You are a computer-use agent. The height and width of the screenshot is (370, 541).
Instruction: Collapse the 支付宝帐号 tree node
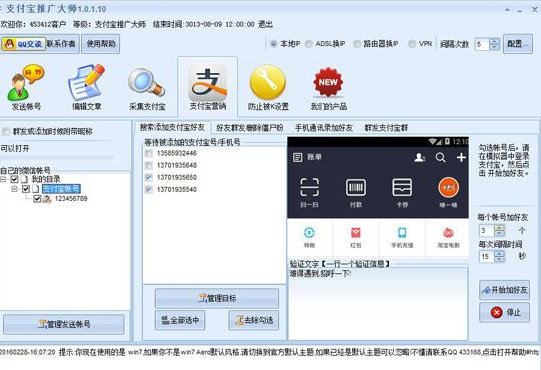click(14, 189)
